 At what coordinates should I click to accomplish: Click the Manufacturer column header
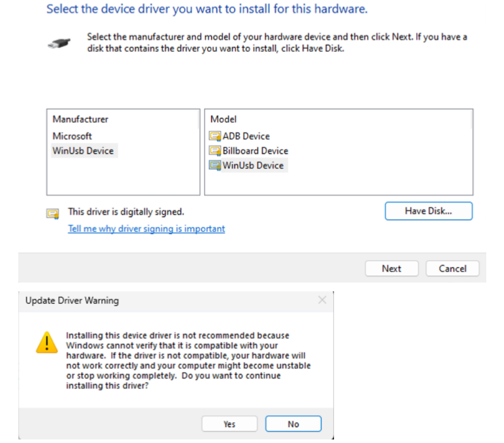click(x=80, y=119)
